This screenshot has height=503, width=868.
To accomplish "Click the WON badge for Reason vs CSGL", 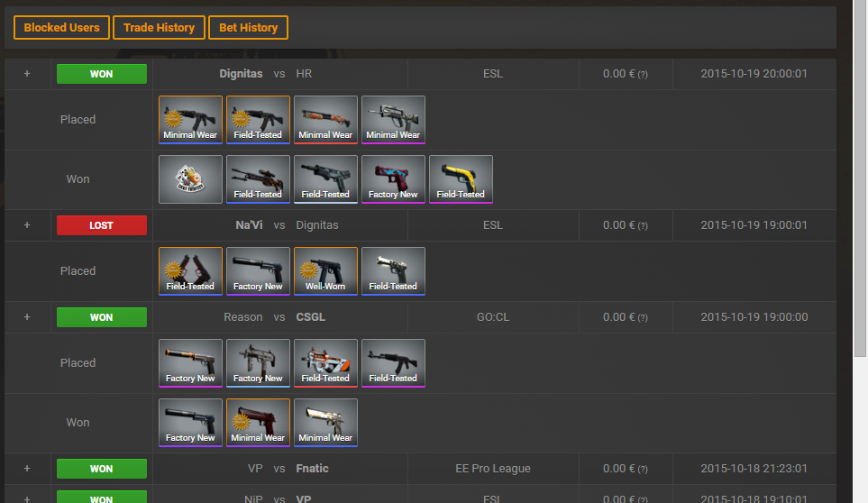I will pos(102,317).
